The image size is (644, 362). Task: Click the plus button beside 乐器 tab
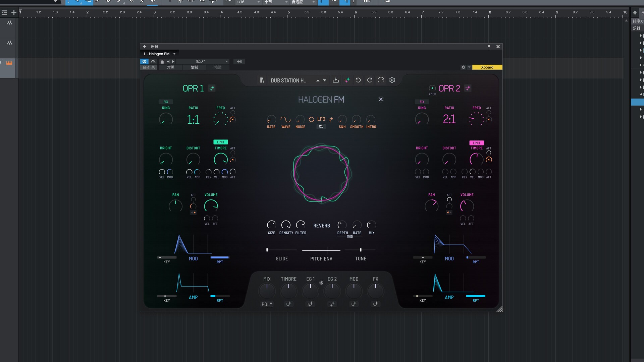pyautogui.click(x=145, y=47)
